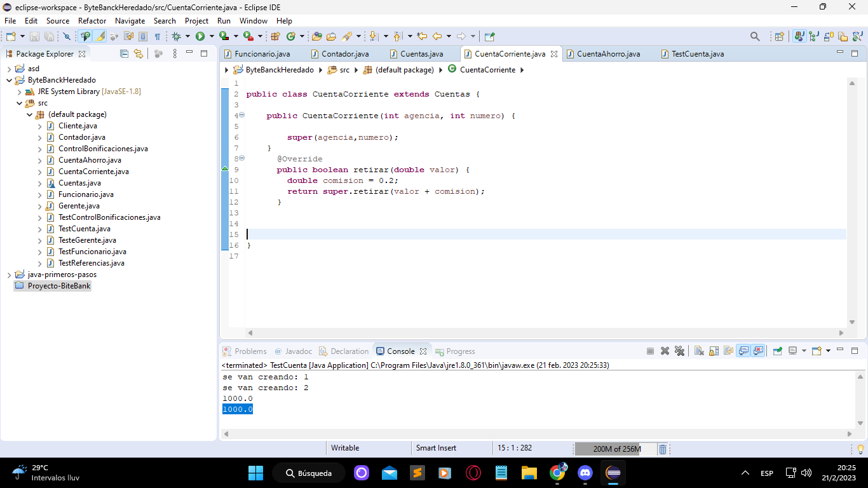Image resolution: width=868 pixels, height=488 pixels.
Task: Click the tip lightbulb status icon
Action: [x=860, y=449]
